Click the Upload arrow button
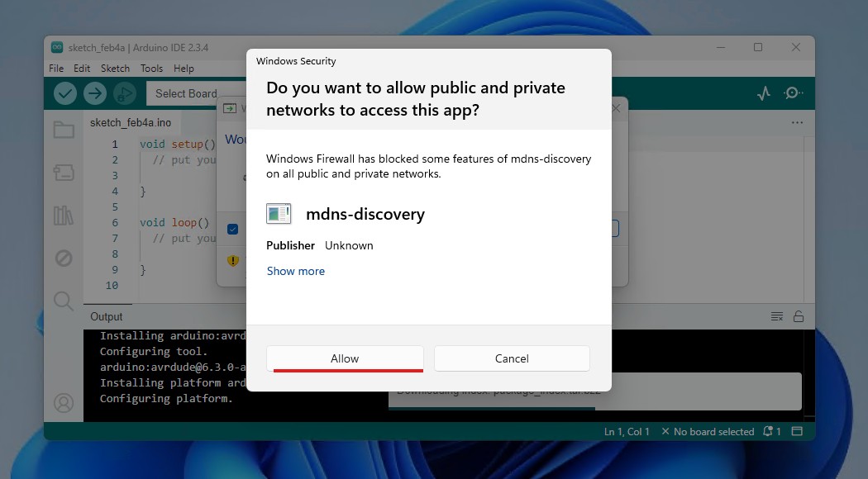 pos(95,93)
